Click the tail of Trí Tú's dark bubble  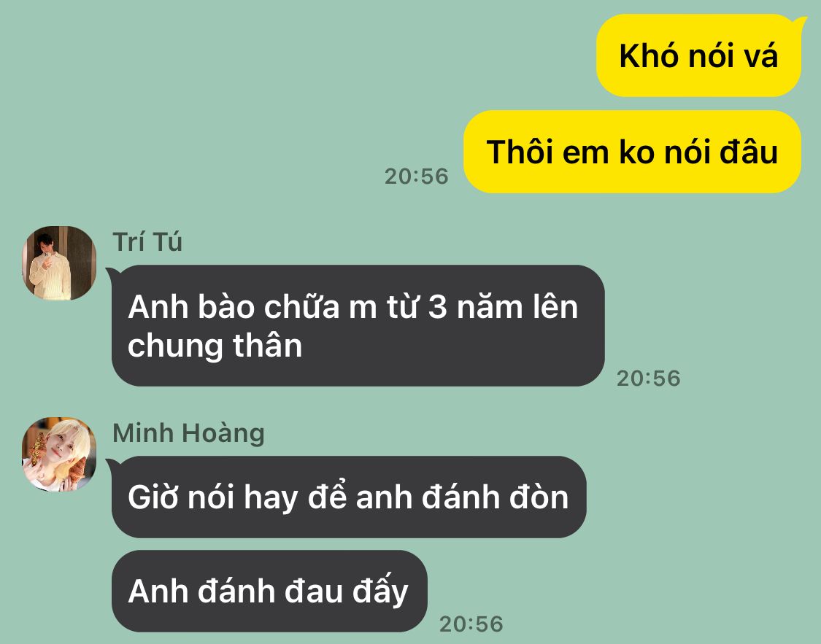point(112,274)
